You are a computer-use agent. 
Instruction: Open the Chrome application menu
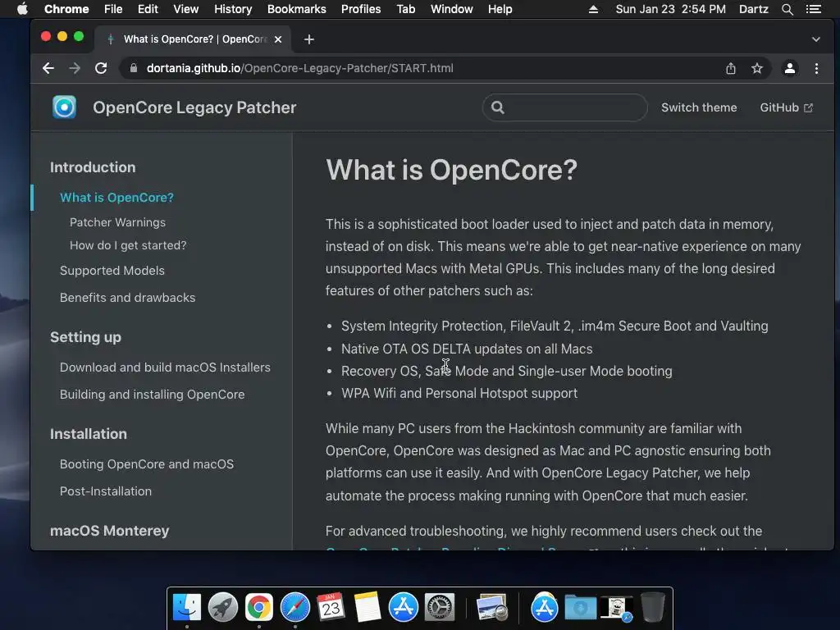point(66,9)
